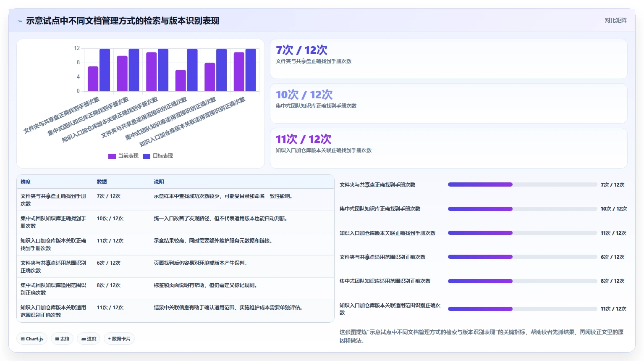Screen dimensions: 644x361
Task: Click the 当前表现 chart bar for 文件夹与共享盘正确找到手册次数
Action: (x=93, y=79)
